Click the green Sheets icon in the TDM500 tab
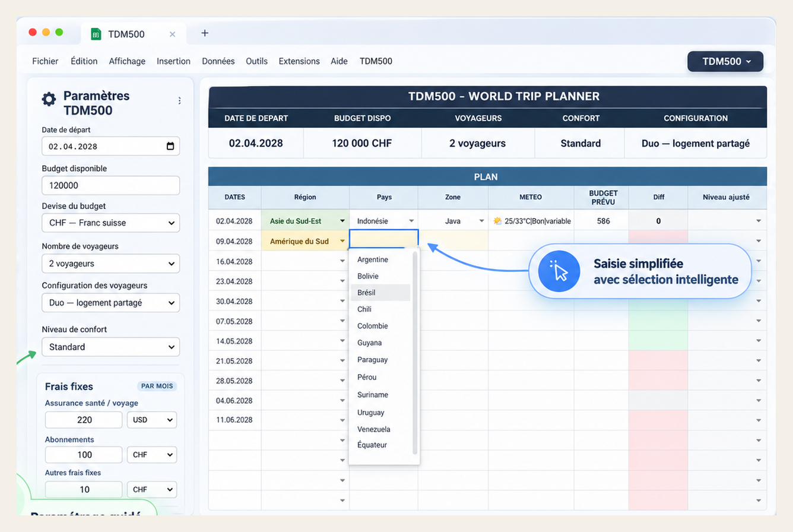The width and height of the screenshot is (793, 532). click(96, 34)
